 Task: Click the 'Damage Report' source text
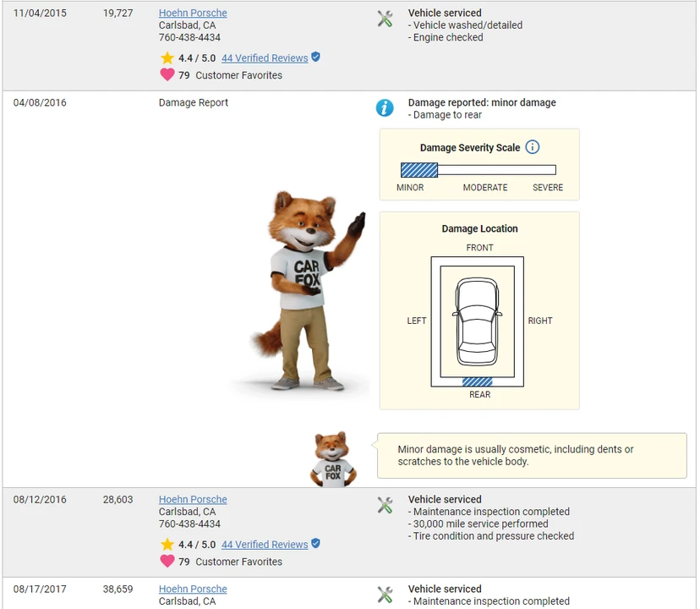pyautogui.click(x=194, y=102)
